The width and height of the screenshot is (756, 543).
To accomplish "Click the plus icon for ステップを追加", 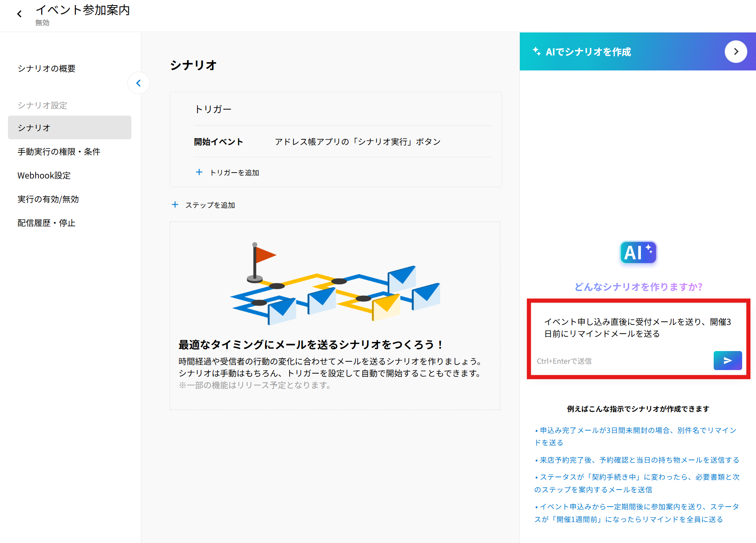I will tap(175, 205).
